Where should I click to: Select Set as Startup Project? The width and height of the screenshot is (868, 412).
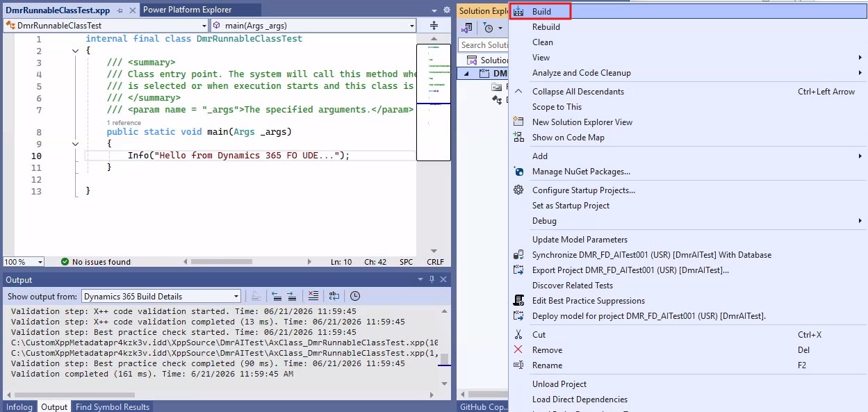tap(688, 205)
